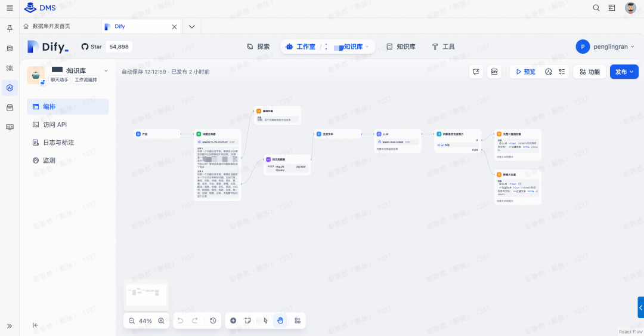Expand the left rail with double-arrow icon
Image resolution: width=644 pixels, height=336 pixels.
click(10, 326)
